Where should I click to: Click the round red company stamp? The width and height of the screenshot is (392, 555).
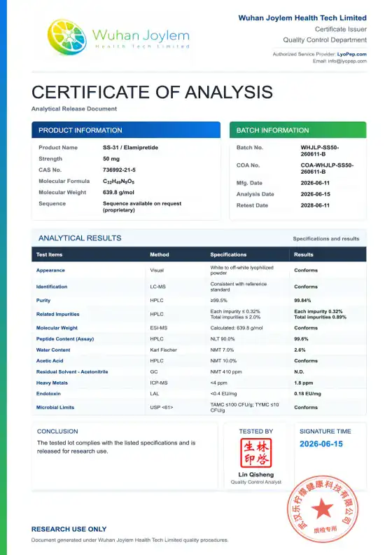click(323, 509)
